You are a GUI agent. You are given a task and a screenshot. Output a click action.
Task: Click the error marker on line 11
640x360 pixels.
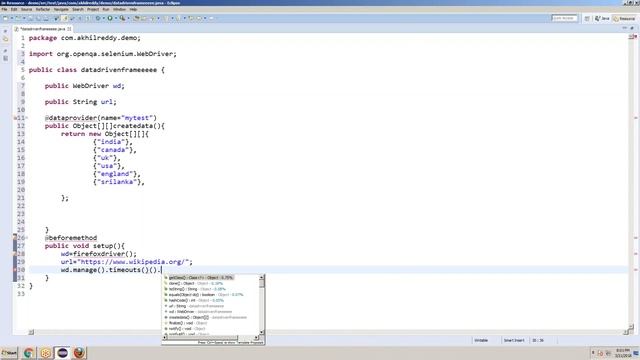point(15,118)
